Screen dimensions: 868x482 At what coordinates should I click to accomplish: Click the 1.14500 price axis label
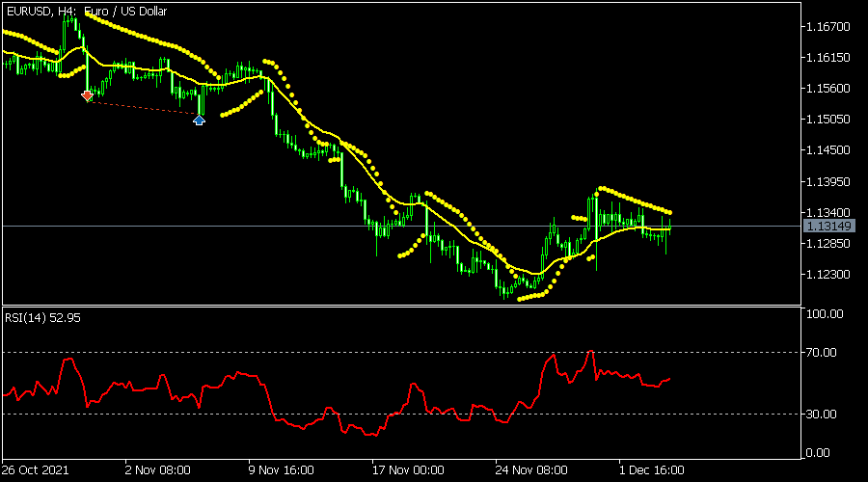point(827,150)
